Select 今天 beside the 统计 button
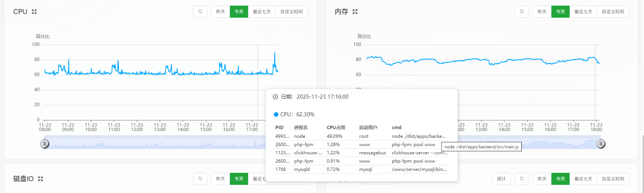 click(x=560, y=178)
